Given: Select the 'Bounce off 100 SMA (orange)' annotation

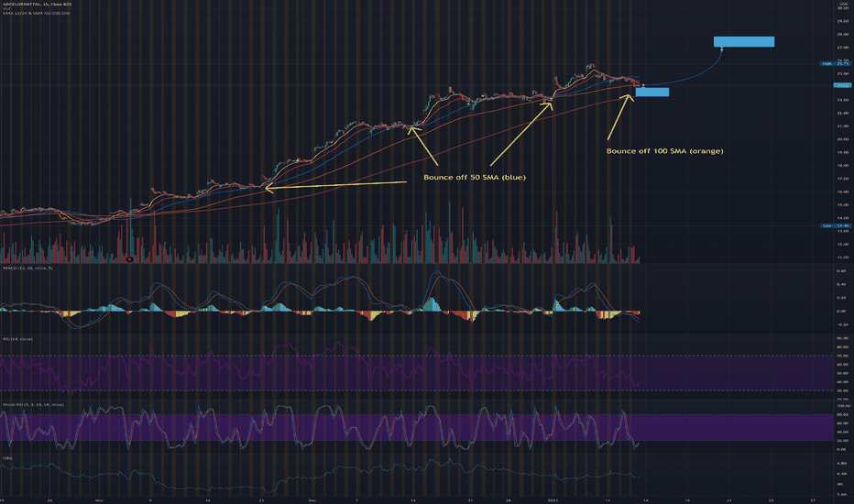Looking at the screenshot, I should pyautogui.click(x=665, y=151).
